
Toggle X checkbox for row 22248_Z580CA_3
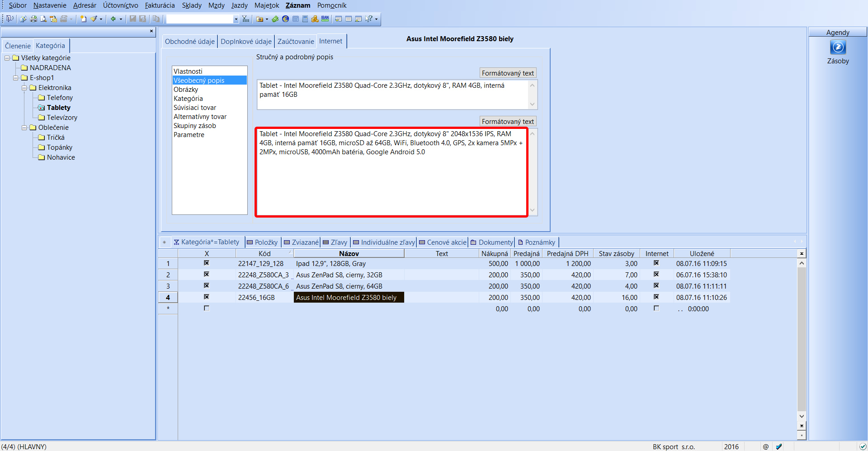pos(207,274)
